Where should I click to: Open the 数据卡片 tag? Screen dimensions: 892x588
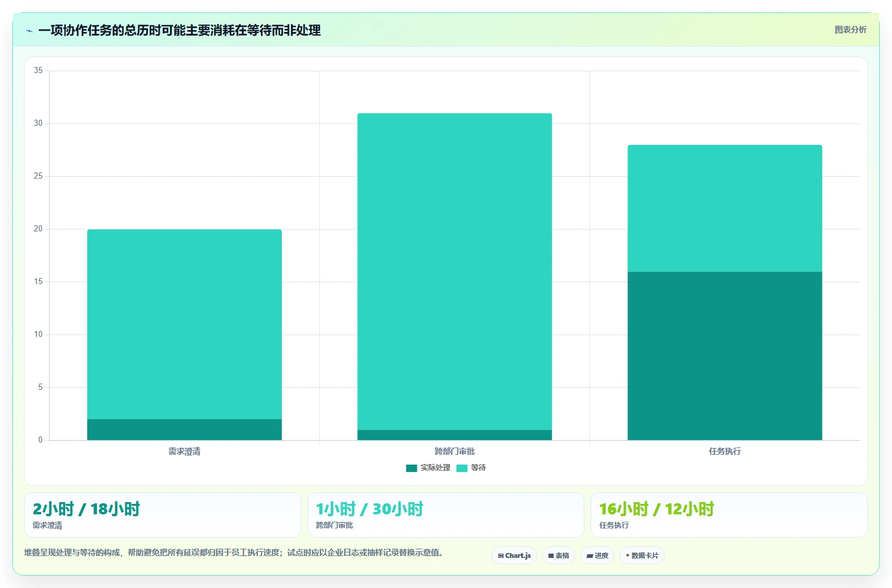pyautogui.click(x=642, y=555)
